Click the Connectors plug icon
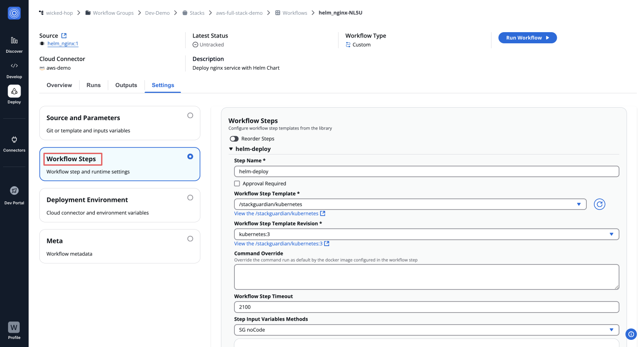This screenshot has width=644, height=347. 14,139
